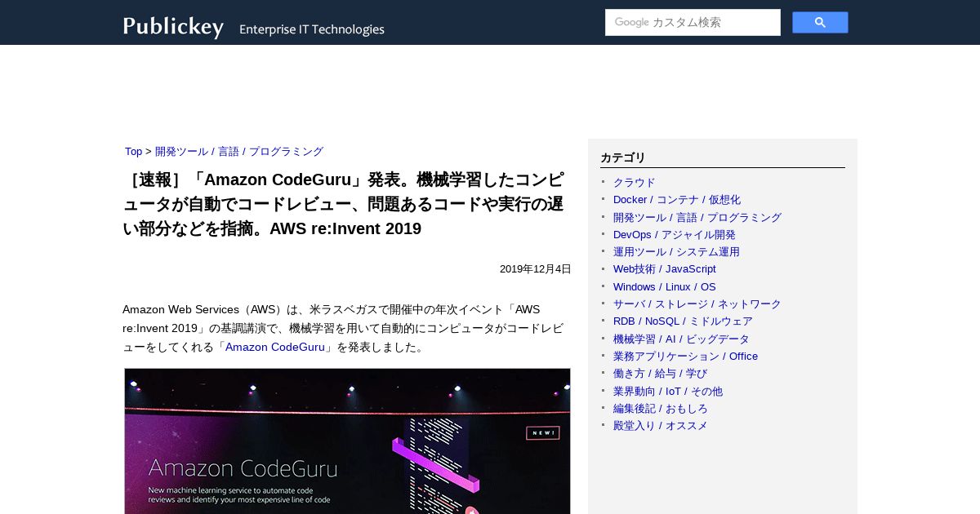This screenshot has width=980, height=514.
Task: Click the blue search magnifier button
Action: [820, 23]
